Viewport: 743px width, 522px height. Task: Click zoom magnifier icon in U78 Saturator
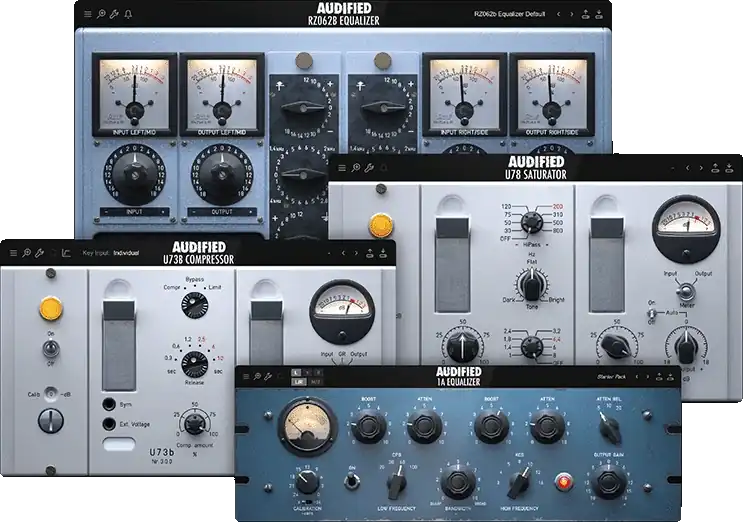pyautogui.click(x=355, y=168)
